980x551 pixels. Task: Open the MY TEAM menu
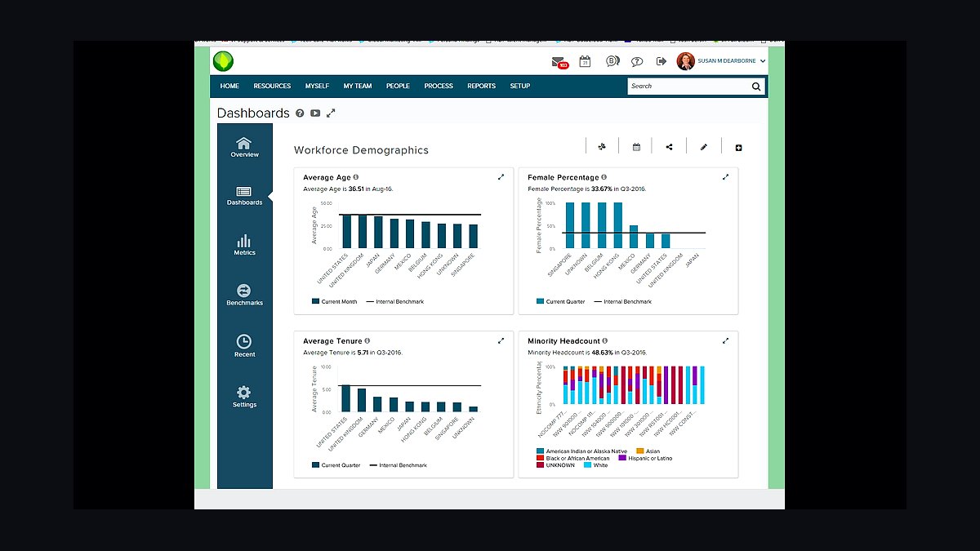pyautogui.click(x=357, y=86)
